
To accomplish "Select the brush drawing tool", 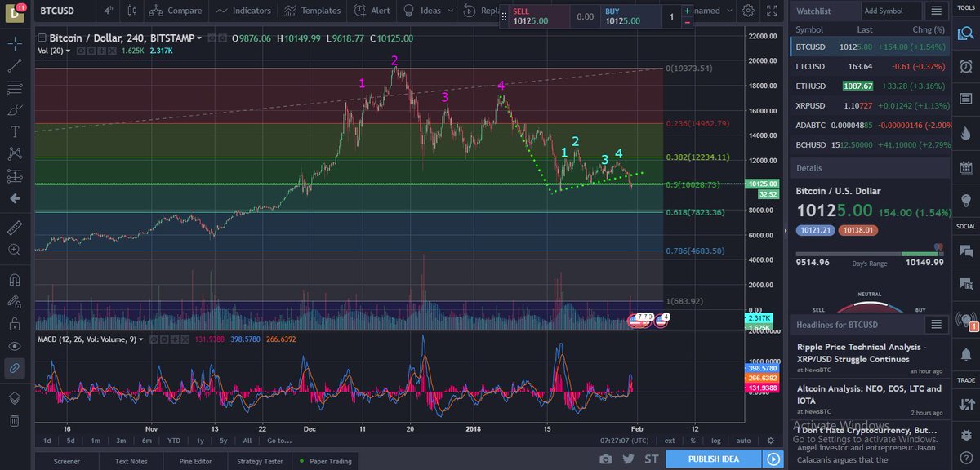I will point(14,110).
